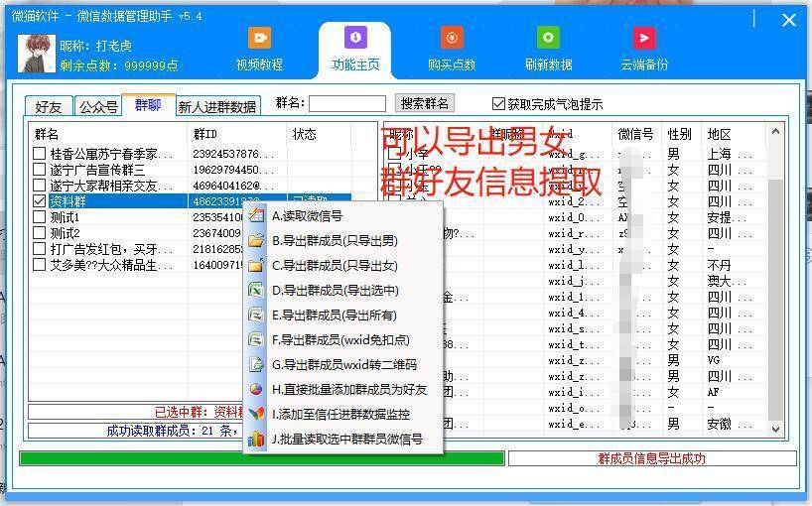Image resolution: width=812 pixels, height=506 pixels.
Task: Uncheck the 资料群 group checkbox
Action: click(40, 201)
